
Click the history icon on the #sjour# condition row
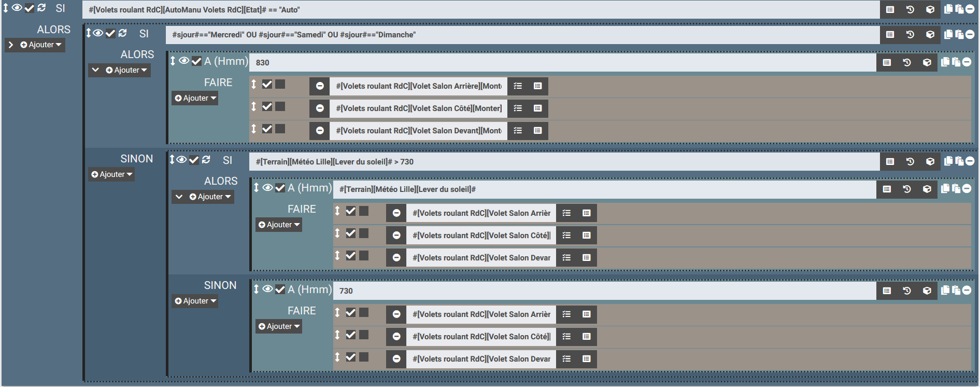[x=910, y=34]
